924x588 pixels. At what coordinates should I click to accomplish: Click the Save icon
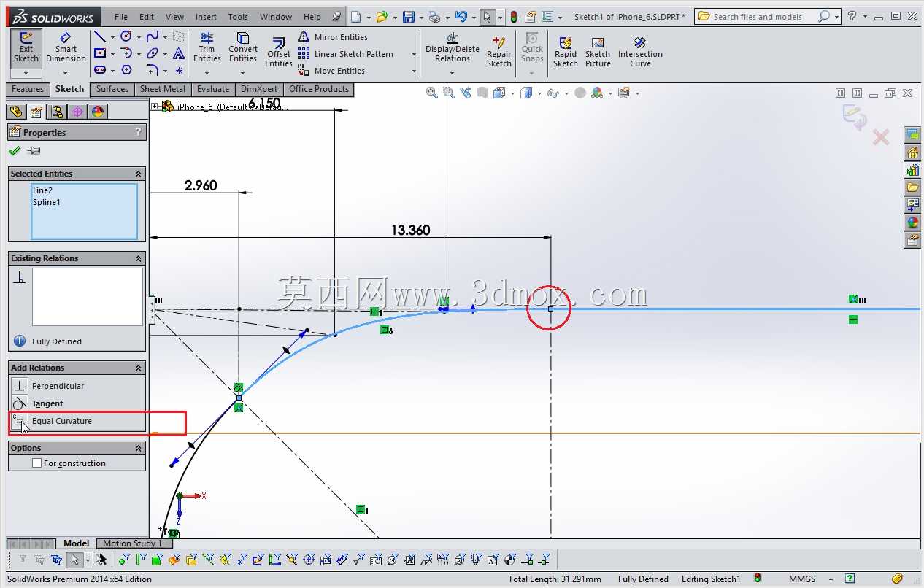tap(409, 17)
